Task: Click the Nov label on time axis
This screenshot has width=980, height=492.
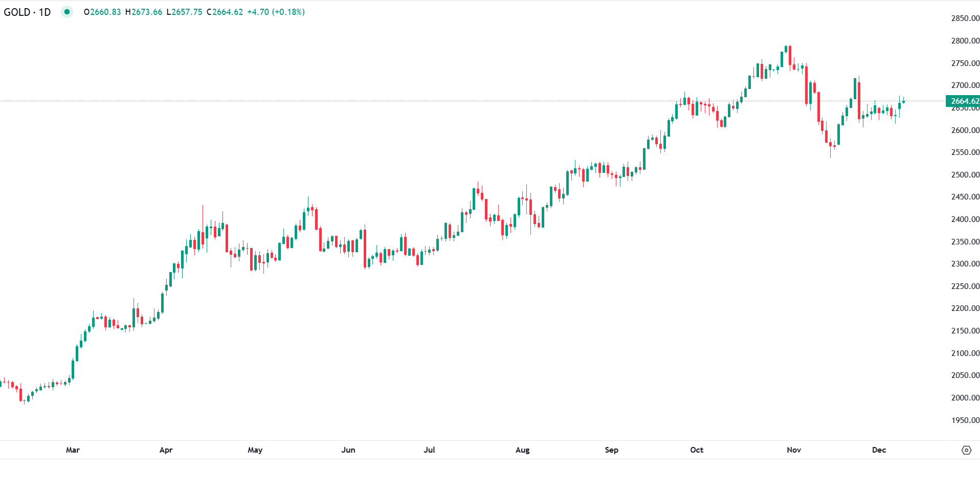Action: [x=794, y=450]
